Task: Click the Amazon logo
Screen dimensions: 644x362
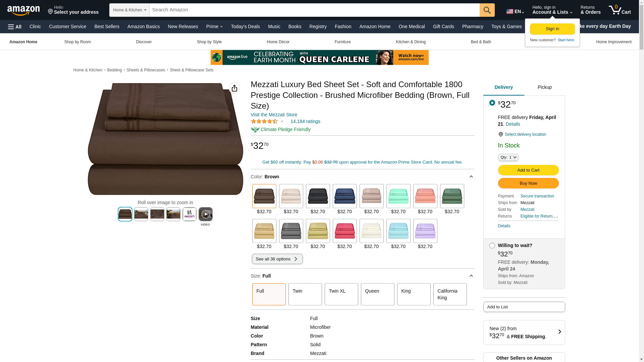Action: point(23,10)
